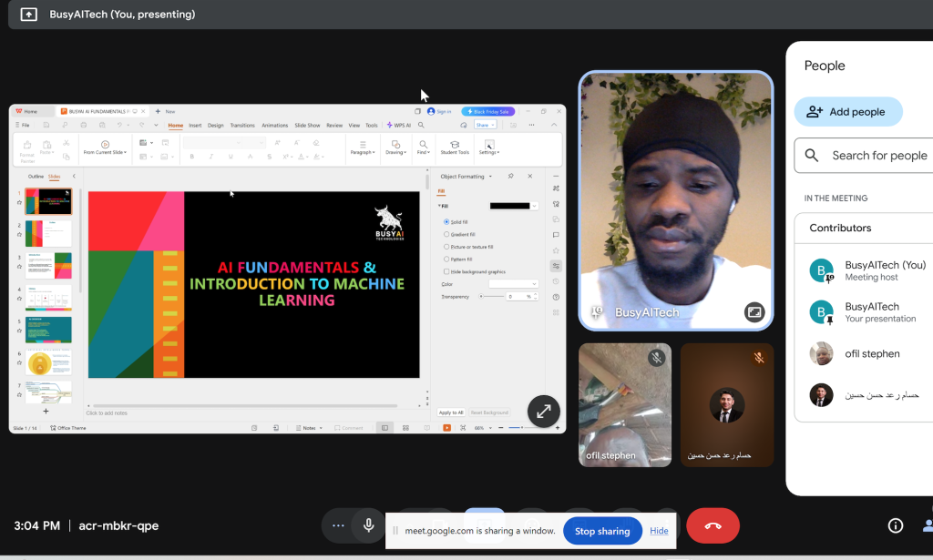Click the Find magnifier icon in the ribbon
Screen dimensions: 933x560
(x=424, y=146)
